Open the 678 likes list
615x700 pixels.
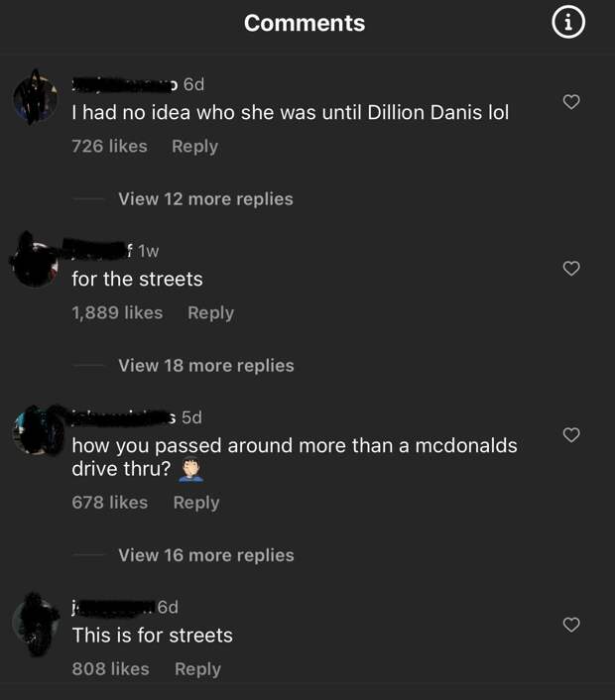coord(110,503)
